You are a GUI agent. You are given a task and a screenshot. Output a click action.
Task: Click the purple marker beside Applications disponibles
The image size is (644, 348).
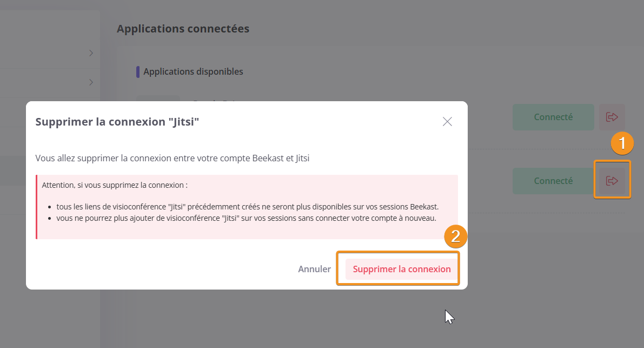(138, 71)
